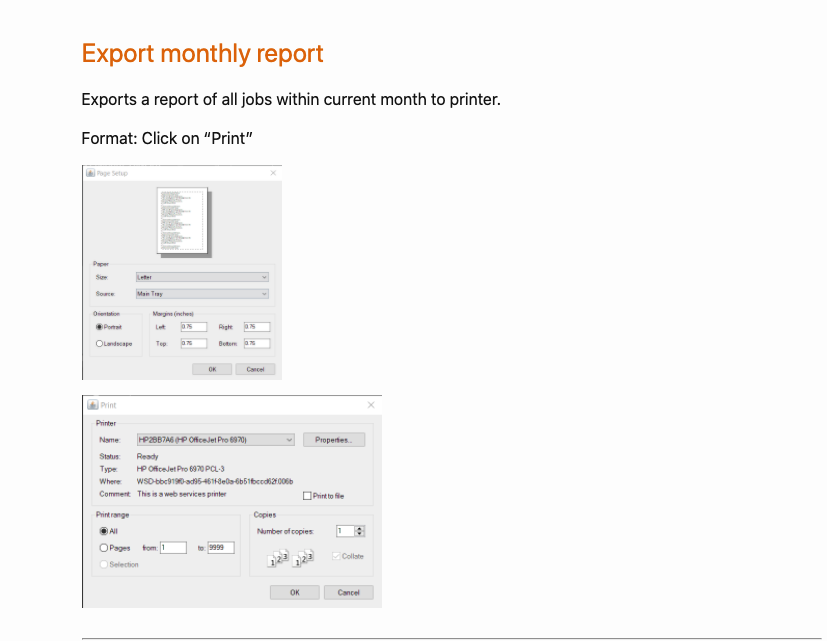Screen dimensions: 827x641
Task: Click the comment This is a web services printer
Action: [x=181, y=494]
